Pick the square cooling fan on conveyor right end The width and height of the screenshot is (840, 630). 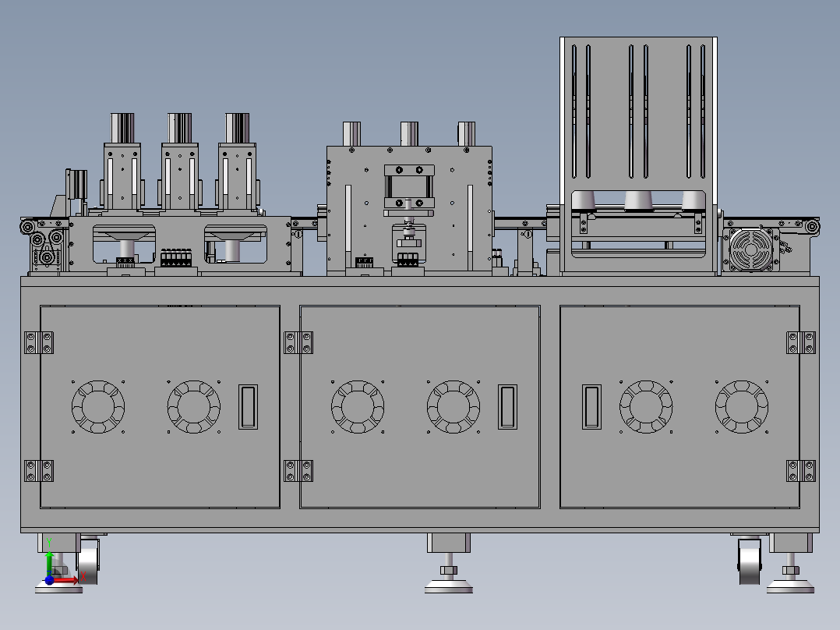750,250
